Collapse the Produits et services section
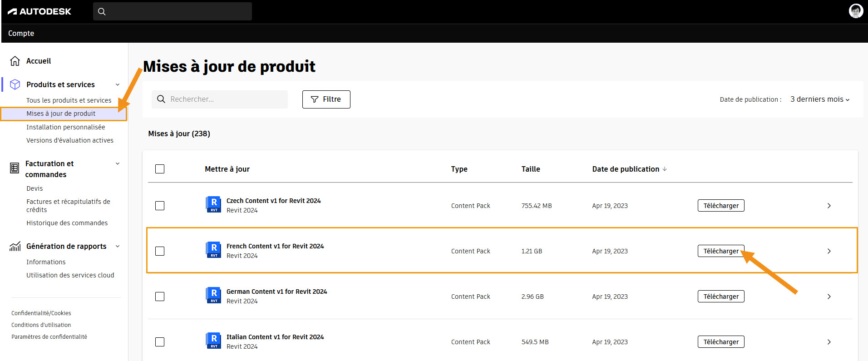This screenshot has width=868, height=361. point(118,84)
